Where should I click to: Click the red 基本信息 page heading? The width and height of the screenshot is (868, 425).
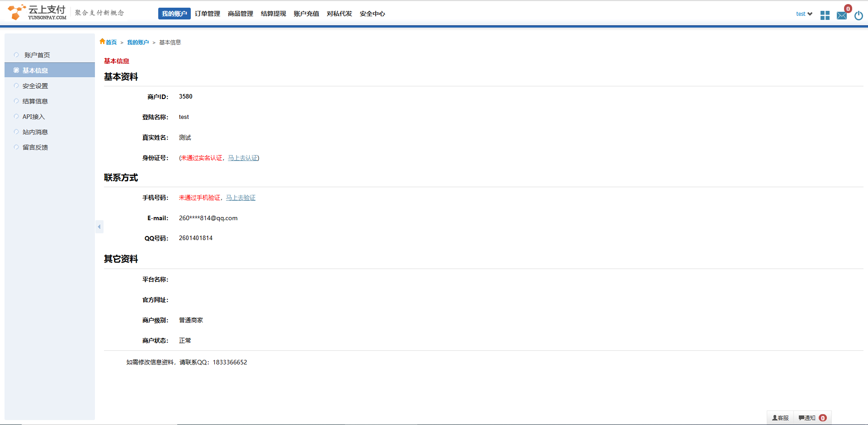117,61
